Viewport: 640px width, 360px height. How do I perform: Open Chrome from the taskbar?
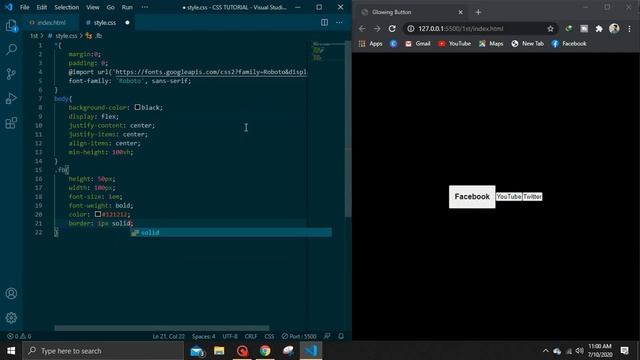pos(265,351)
